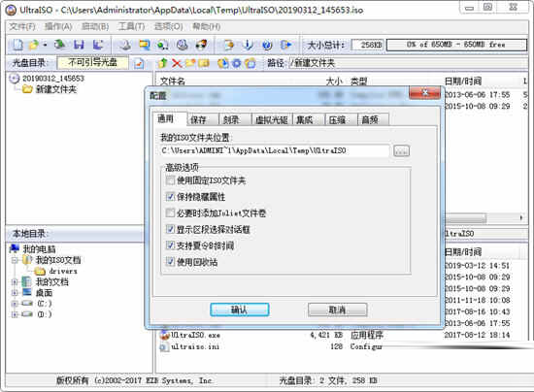
Task: Switch to 刻录 tab
Action: pos(235,119)
